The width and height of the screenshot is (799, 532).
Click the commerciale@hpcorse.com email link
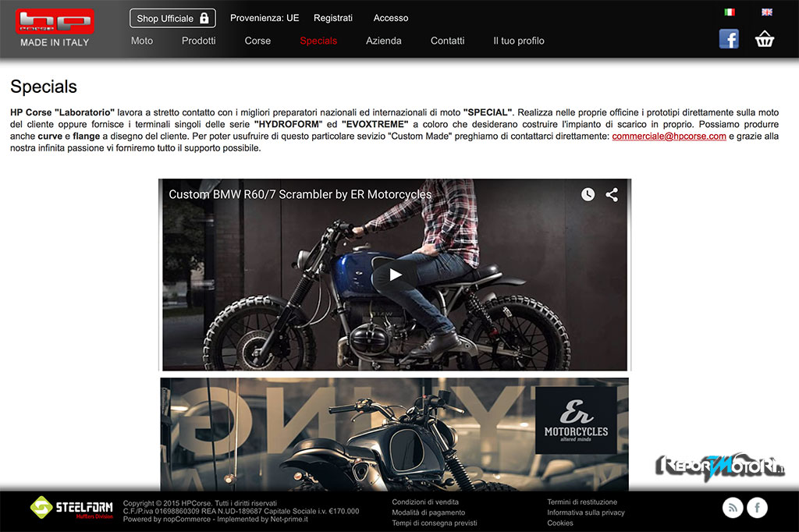[669, 136]
